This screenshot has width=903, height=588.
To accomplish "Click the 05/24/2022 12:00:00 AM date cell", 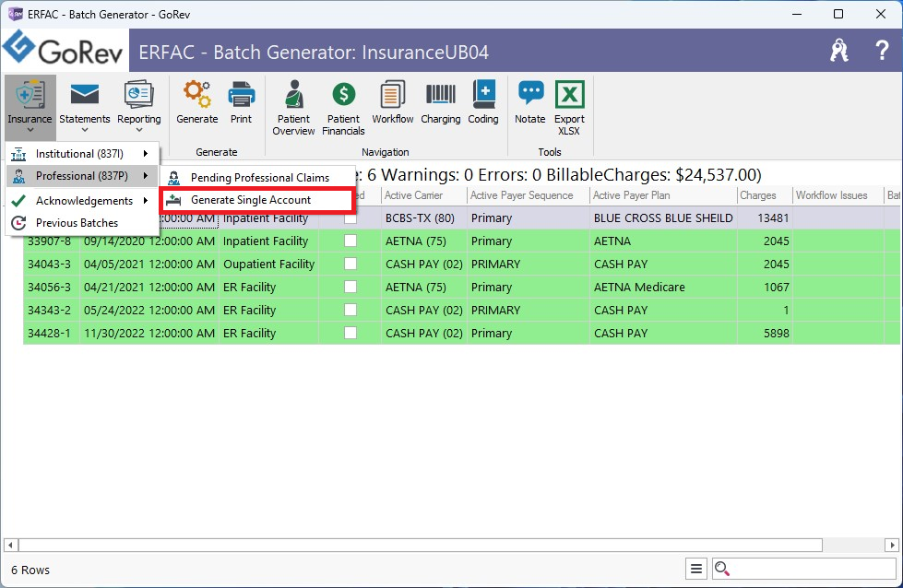I will [x=149, y=310].
